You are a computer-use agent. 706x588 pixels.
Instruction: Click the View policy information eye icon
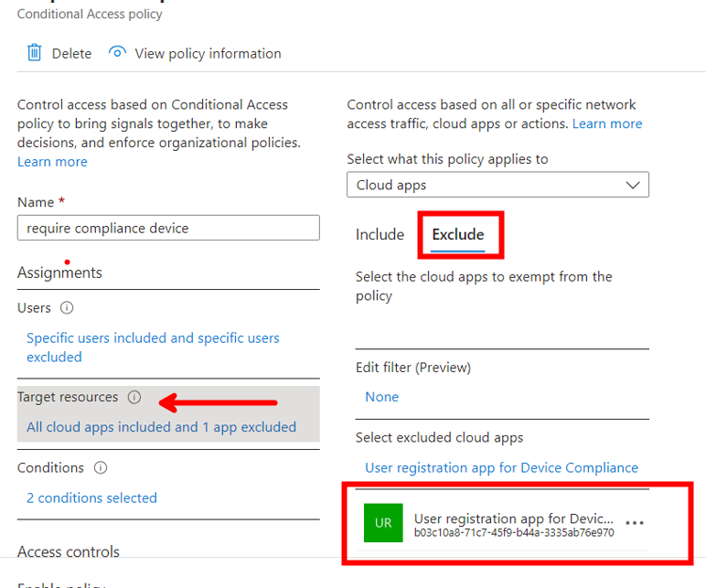116,53
